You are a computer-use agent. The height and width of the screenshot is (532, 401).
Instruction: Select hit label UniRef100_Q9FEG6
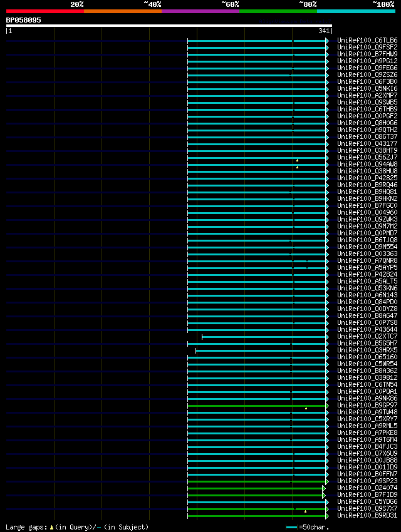[367, 68]
